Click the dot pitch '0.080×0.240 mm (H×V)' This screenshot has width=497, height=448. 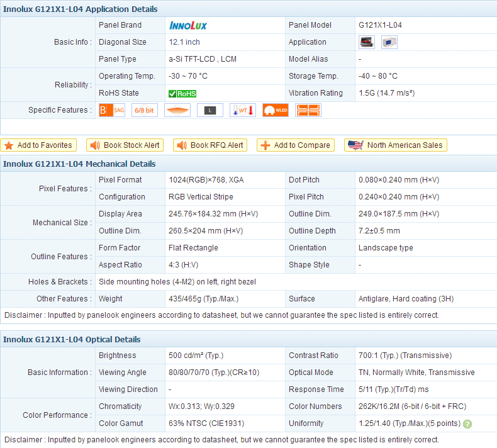pyautogui.click(x=399, y=180)
